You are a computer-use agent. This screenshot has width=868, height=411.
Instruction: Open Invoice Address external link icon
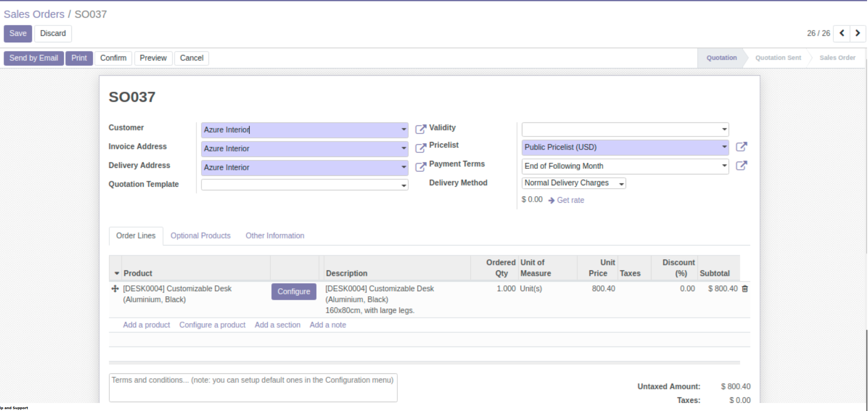click(x=420, y=148)
